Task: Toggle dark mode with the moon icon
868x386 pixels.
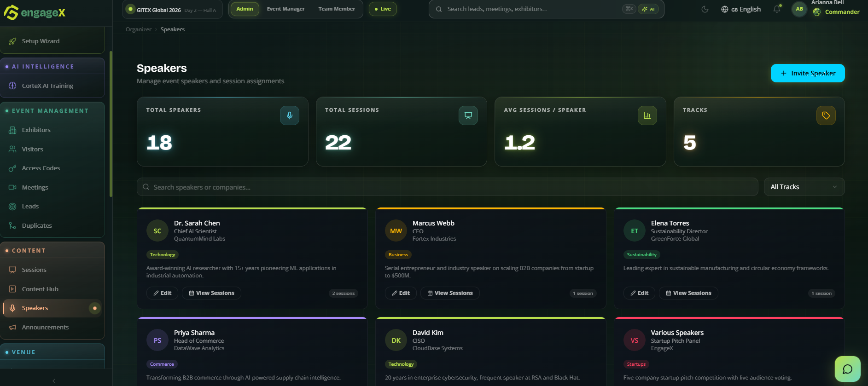Action: click(x=705, y=9)
